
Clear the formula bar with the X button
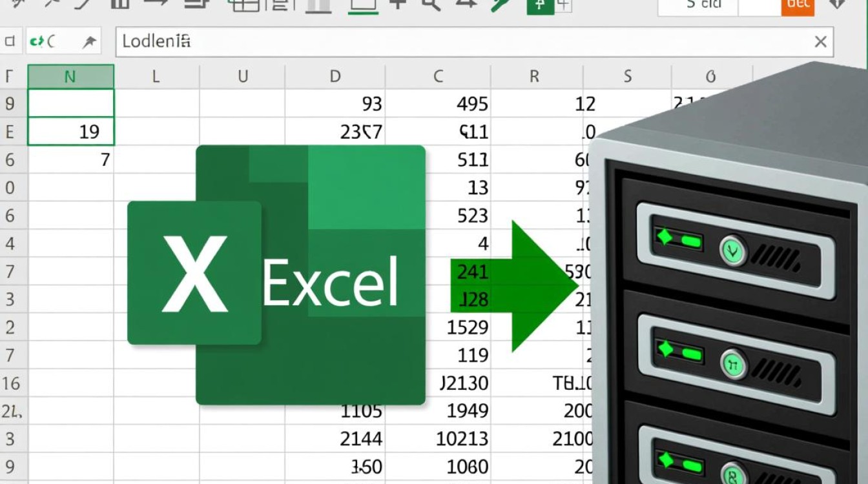point(821,41)
